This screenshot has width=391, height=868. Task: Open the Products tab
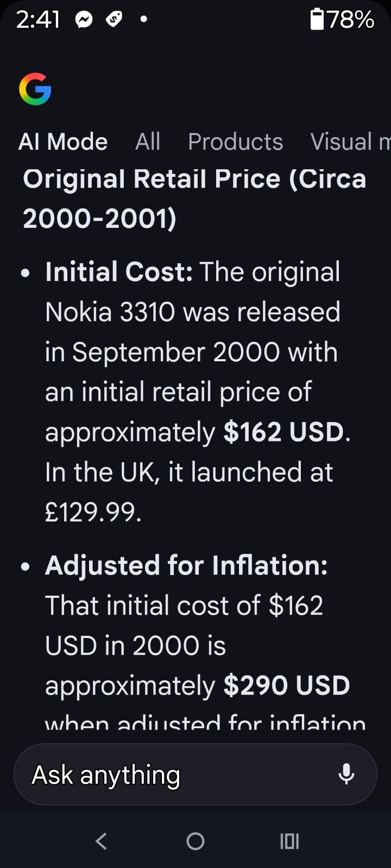click(x=235, y=142)
